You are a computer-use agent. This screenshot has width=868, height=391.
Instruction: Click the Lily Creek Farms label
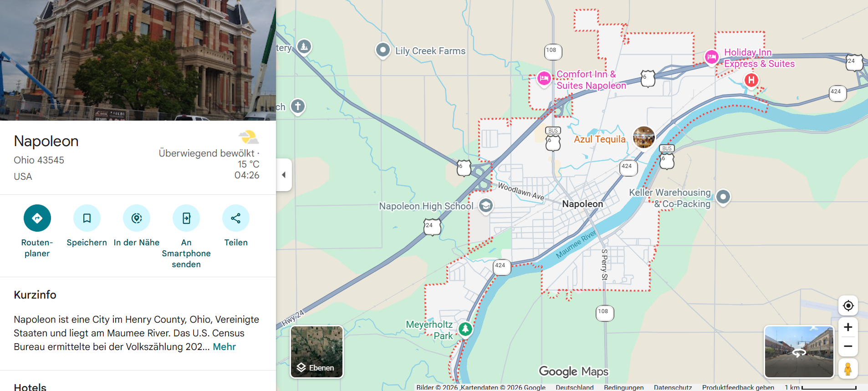click(x=430, y=51)
